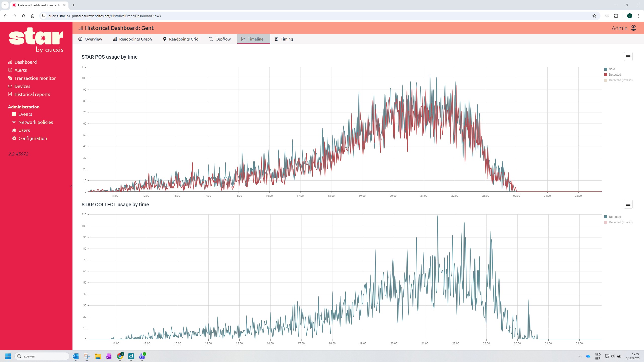644x362 pixels.
Task: Click the Zoeken taskbar search box
Action: click(x=42, y=356)
